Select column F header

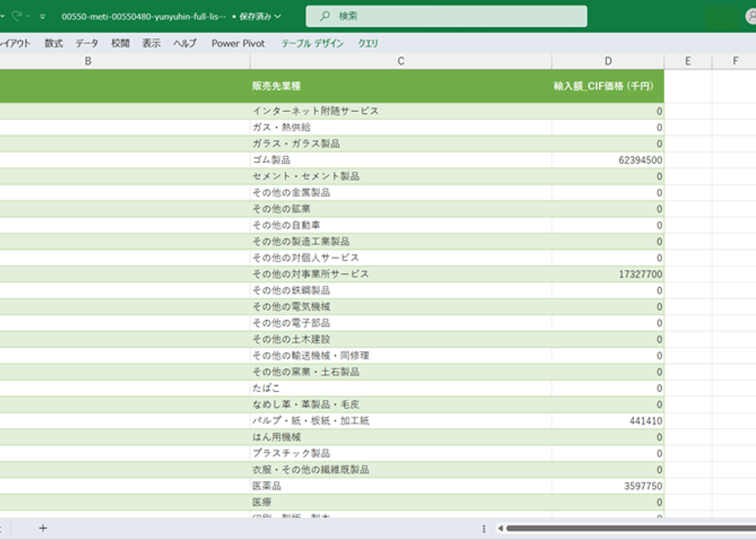735,61
